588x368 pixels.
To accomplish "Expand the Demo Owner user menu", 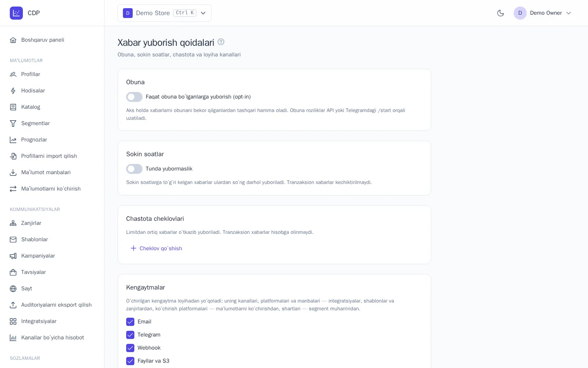I will (x=543, y=13).
